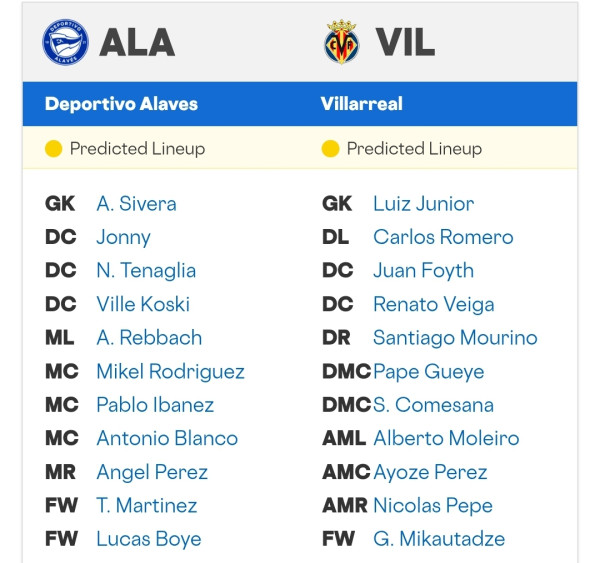
Task: Open G. Mikautadze player profile
Action: coord(439,539)
